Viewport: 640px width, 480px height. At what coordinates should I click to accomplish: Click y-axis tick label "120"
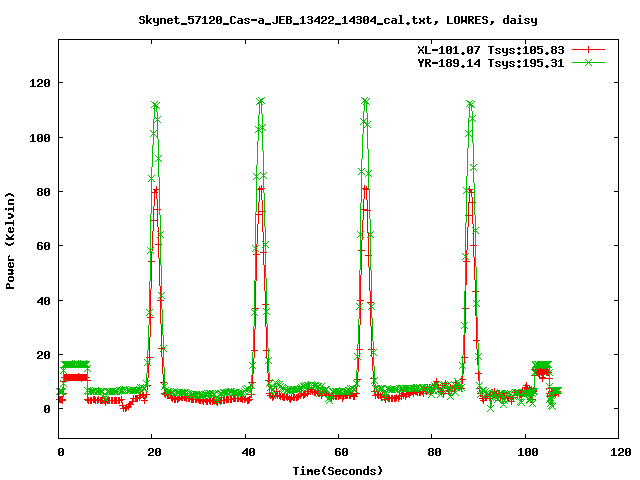(x=40, y=83)
